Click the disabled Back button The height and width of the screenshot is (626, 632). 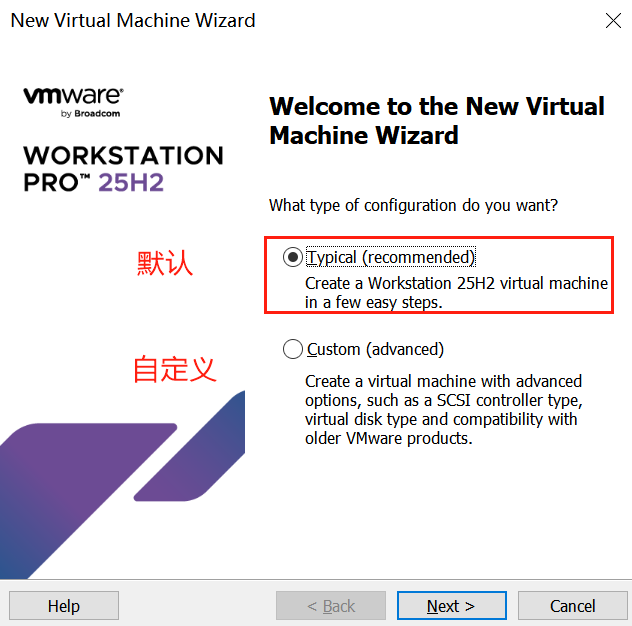(x=331, y=605)
